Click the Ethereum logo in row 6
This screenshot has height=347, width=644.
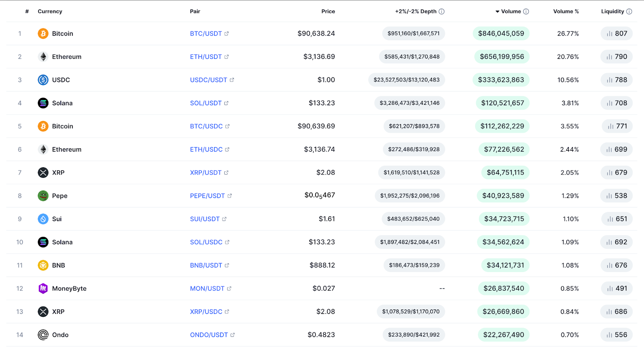(x=43, y=150)
